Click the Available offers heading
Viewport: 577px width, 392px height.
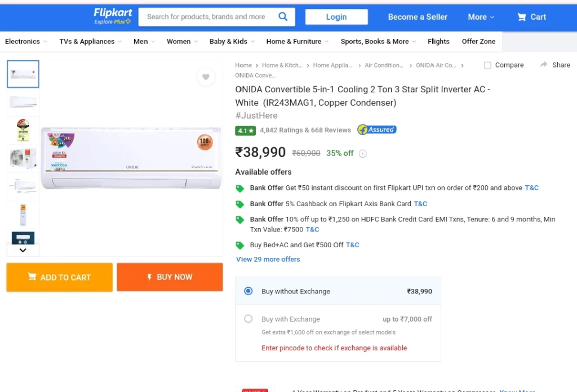point(263,172)
